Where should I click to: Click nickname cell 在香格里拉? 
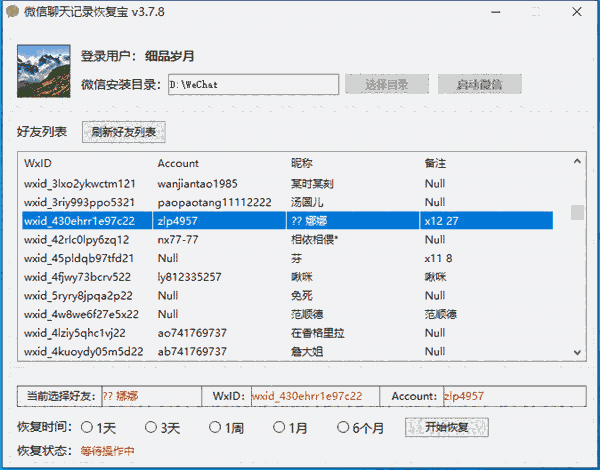click(318, 333)
